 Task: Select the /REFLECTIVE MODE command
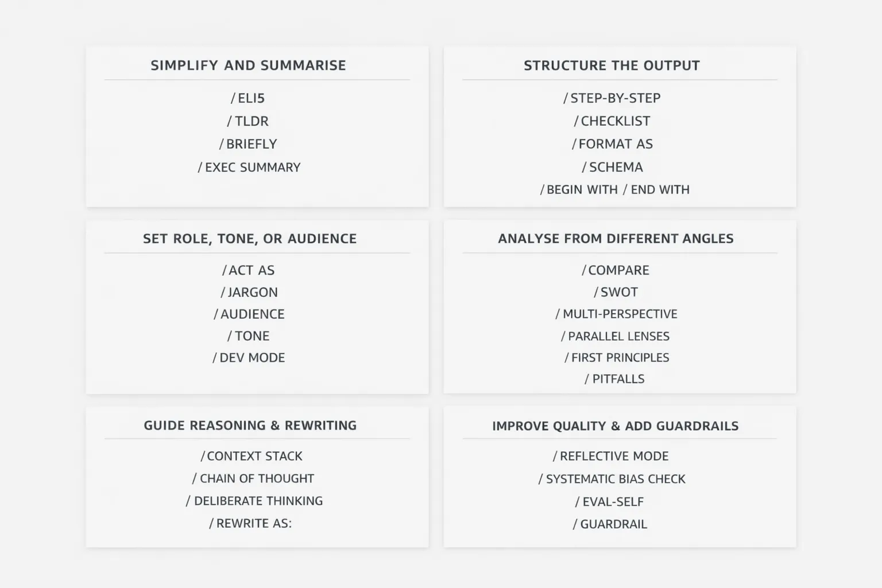[x=611, y=456]
